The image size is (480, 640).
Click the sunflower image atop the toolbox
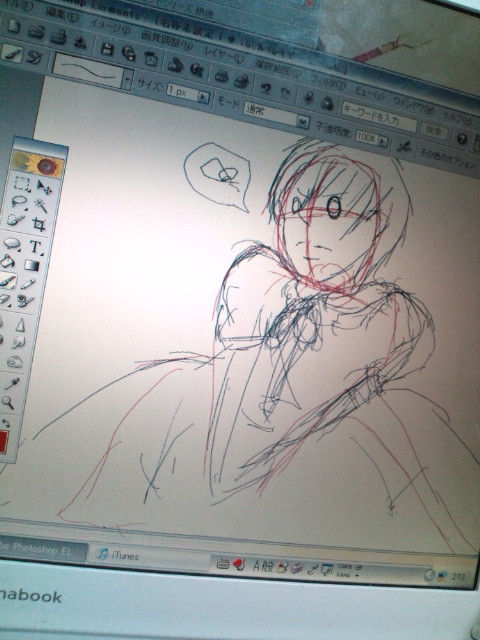pos(38,163)
